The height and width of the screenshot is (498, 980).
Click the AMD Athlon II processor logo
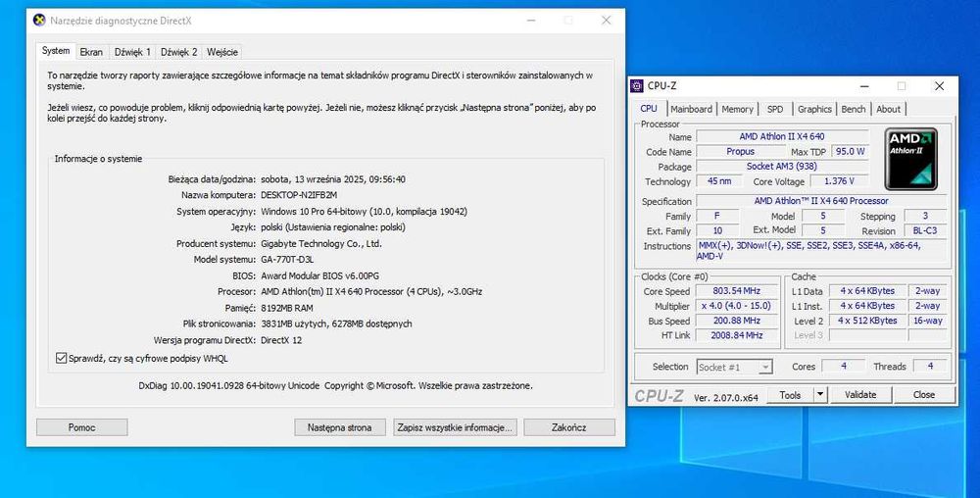910,159
